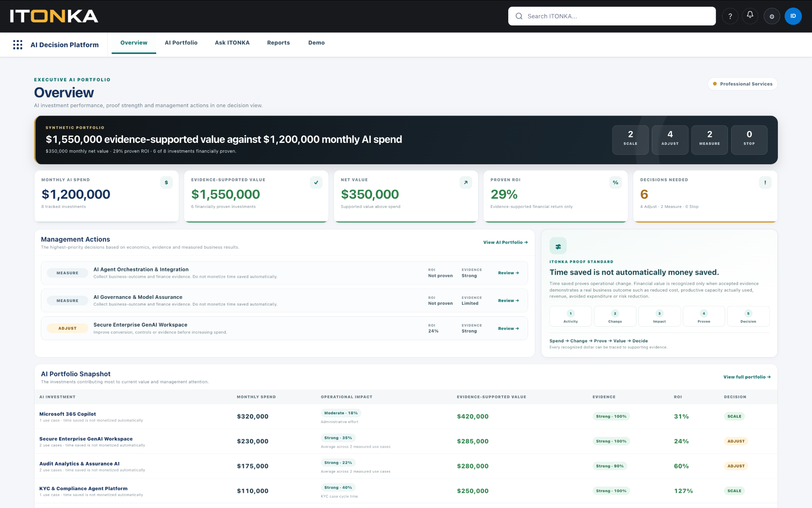Screen dimensions: 812x508
Task: Open notifications bell icon
Action: (x=750, y=16)
